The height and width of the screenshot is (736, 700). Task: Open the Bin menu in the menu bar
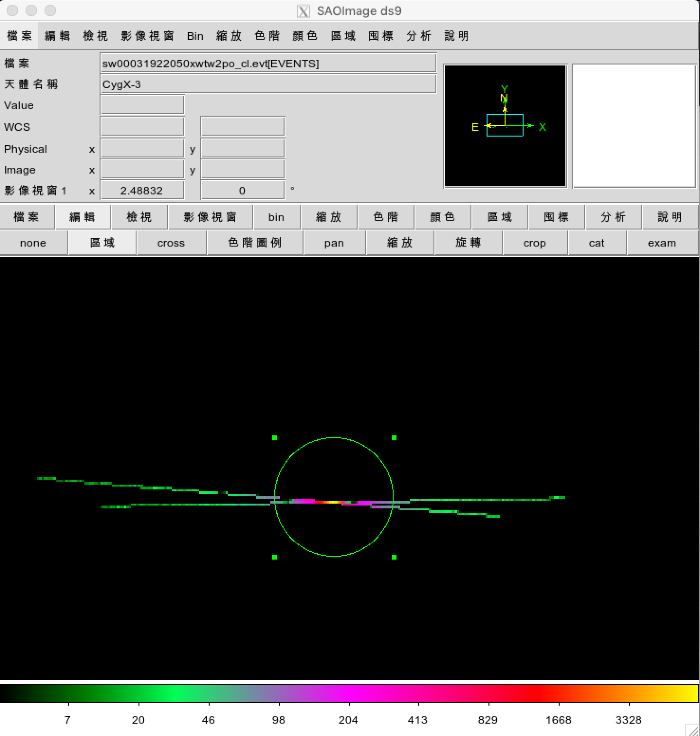195,36
